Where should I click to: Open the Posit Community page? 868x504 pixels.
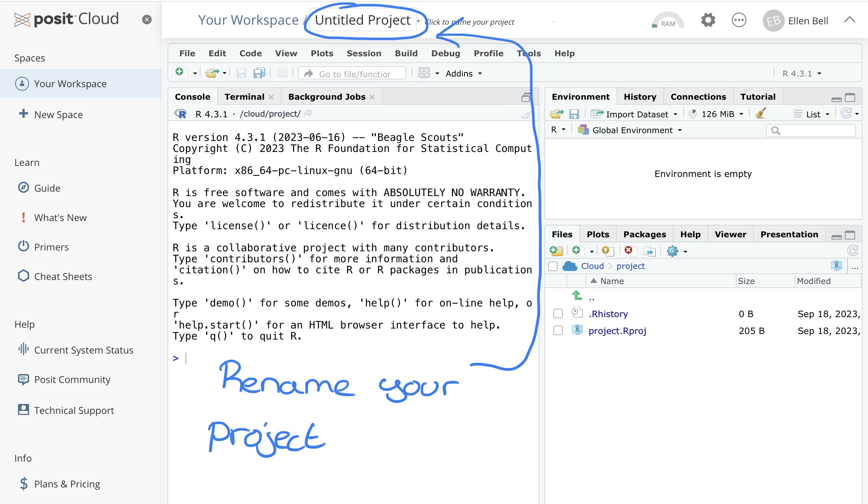click(x=72, y=379)
